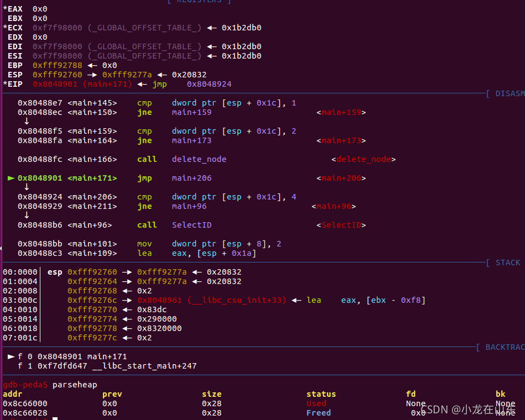This screenshot has height=420, width=525.
Task: Click the gdb-peda$ prompt
Action: [x=25, y=385]
